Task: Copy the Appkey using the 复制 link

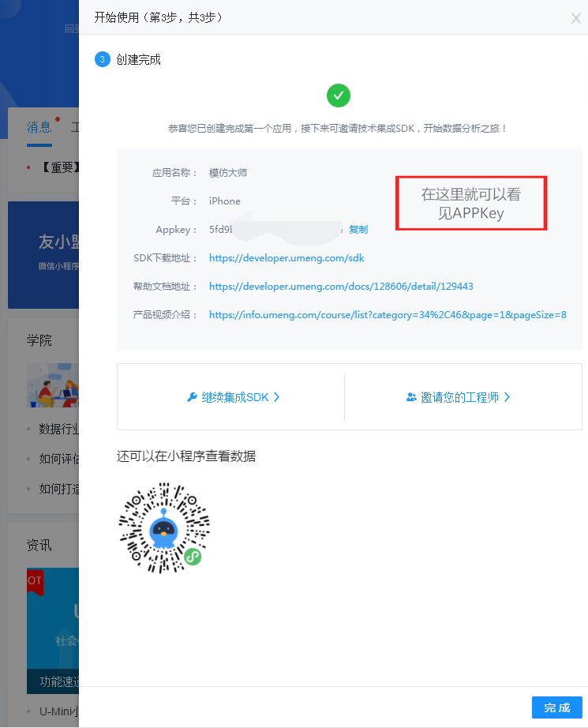Action: pyautogui.click(x=358, y=230)
